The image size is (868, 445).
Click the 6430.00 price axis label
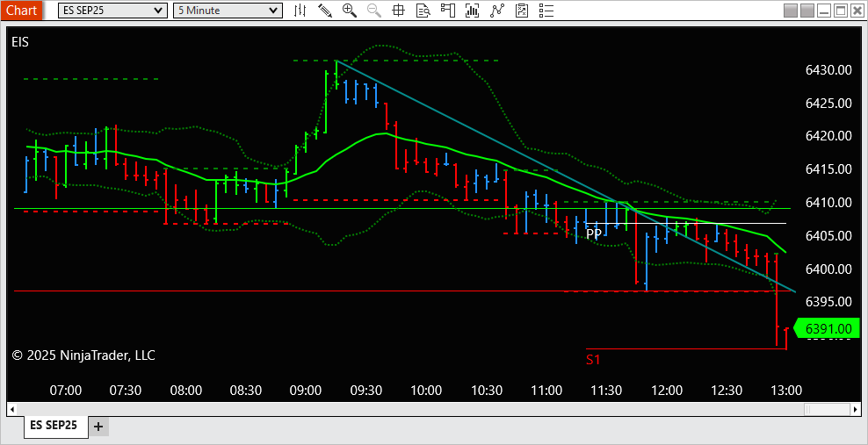point(828,69)
